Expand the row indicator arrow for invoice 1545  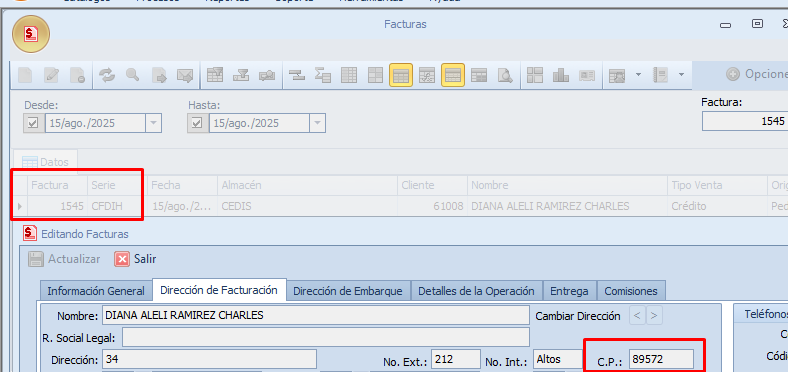(x=20, y=206)
